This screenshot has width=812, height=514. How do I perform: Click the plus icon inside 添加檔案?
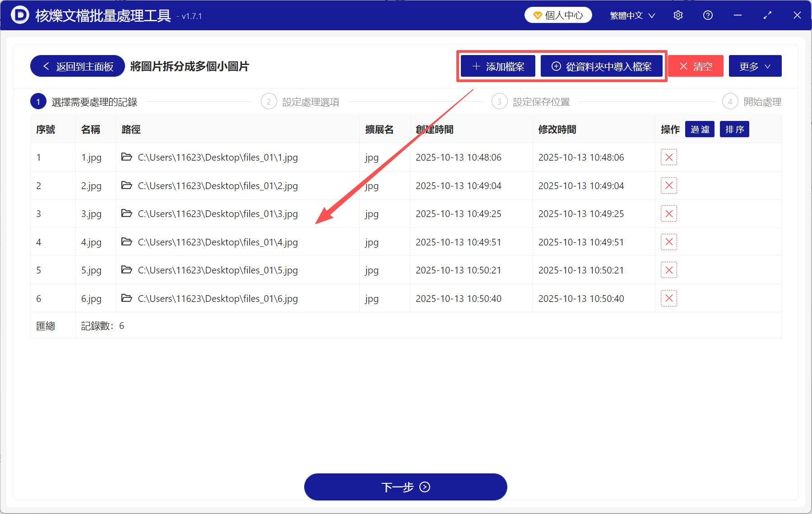(476, 66)
